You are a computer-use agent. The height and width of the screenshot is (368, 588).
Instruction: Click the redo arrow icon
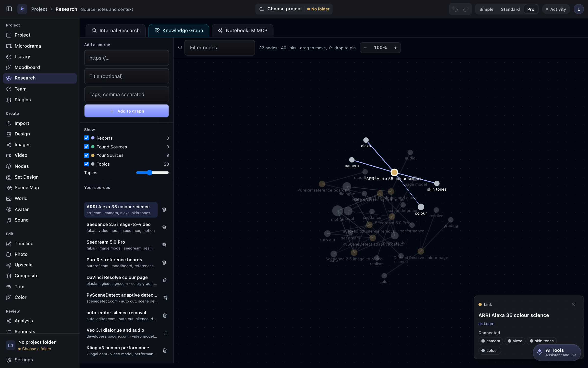click(466, 9)
